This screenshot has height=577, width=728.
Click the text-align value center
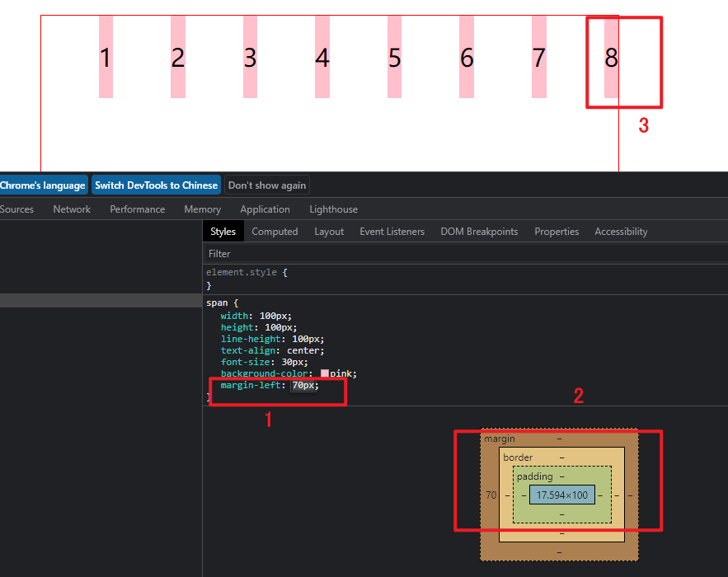point(303,350)
